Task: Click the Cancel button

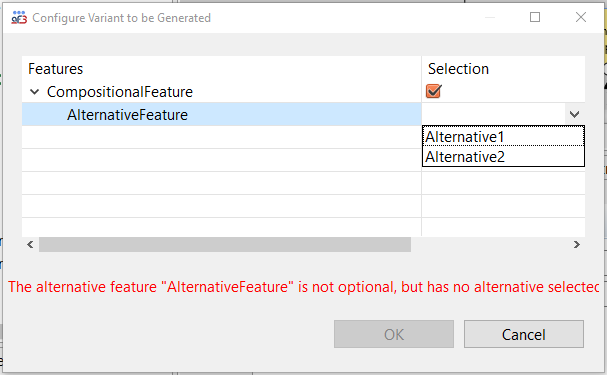Action: point(524,334)
